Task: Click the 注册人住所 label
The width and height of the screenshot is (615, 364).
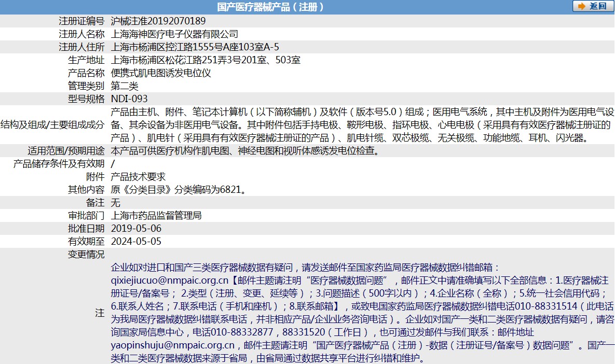Action: (81, 47)
